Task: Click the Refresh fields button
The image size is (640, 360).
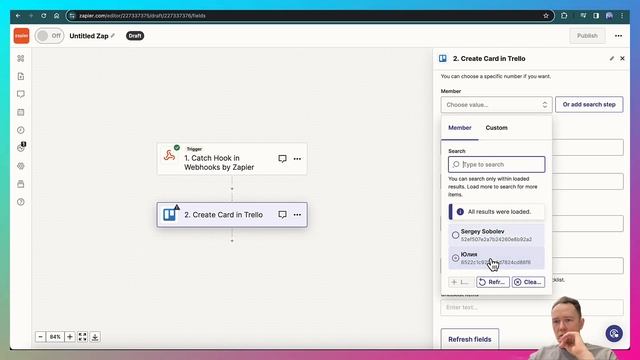Action: [470, 339]
